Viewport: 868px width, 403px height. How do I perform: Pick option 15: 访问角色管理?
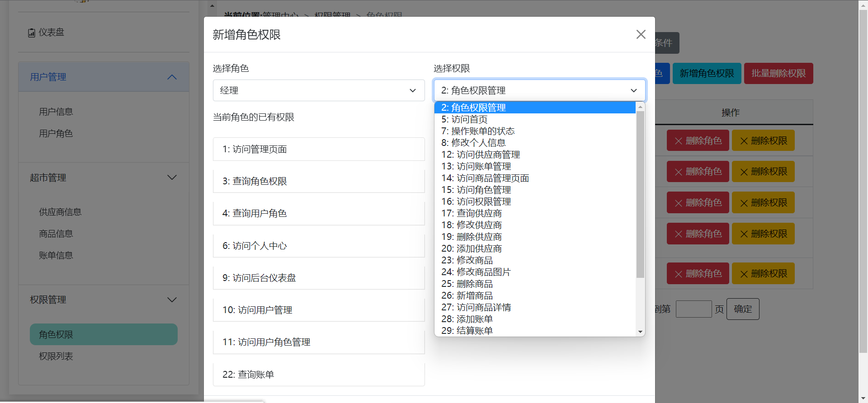pos(535,190)
